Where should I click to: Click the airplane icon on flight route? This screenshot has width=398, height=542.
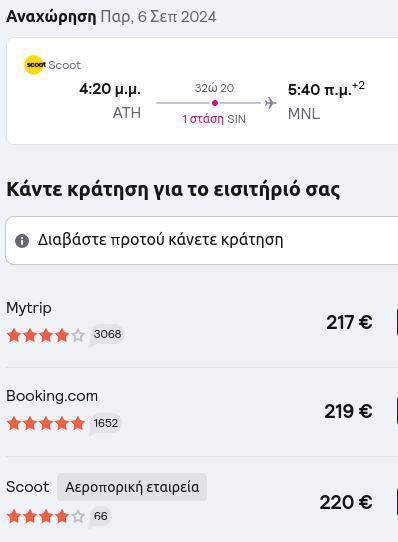click(270, 103)
